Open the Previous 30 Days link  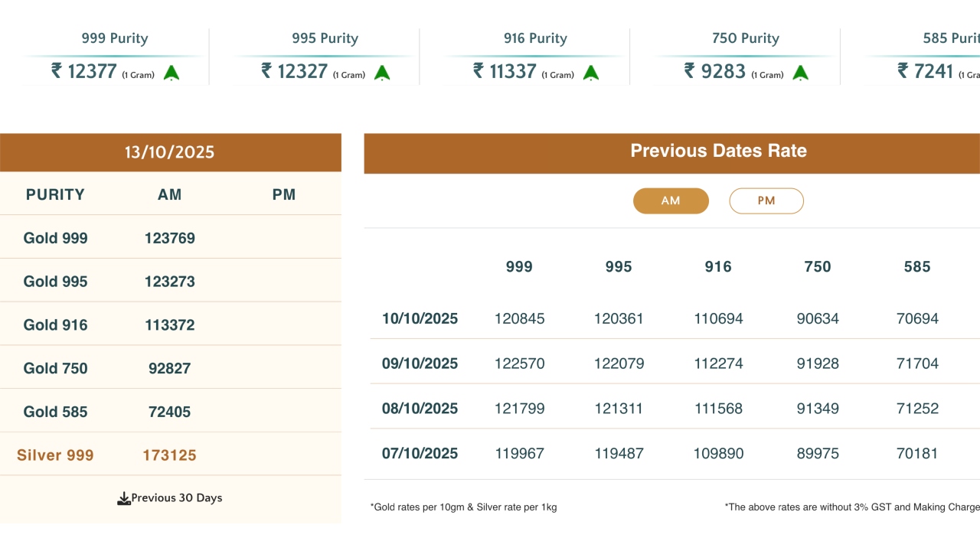point(176,498)
